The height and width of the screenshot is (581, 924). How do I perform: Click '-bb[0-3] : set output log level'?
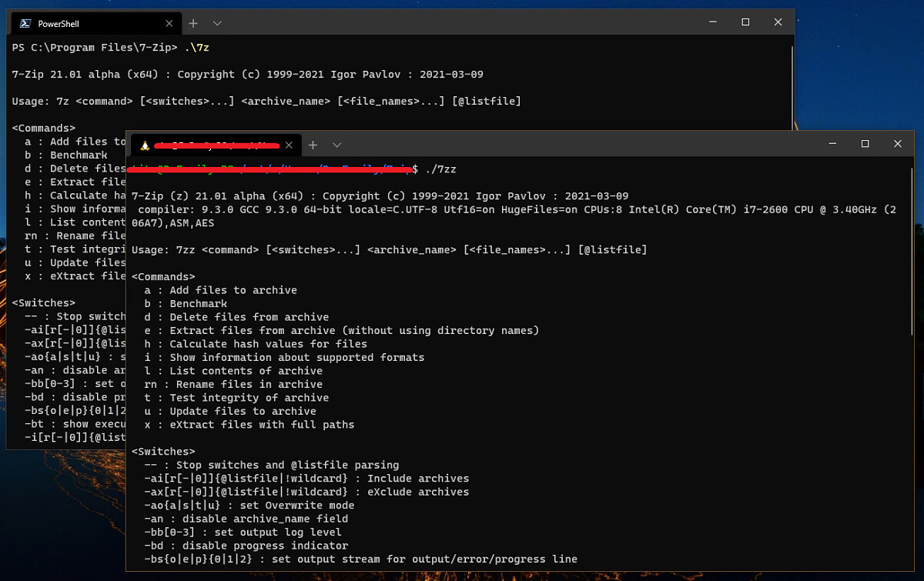243,533
